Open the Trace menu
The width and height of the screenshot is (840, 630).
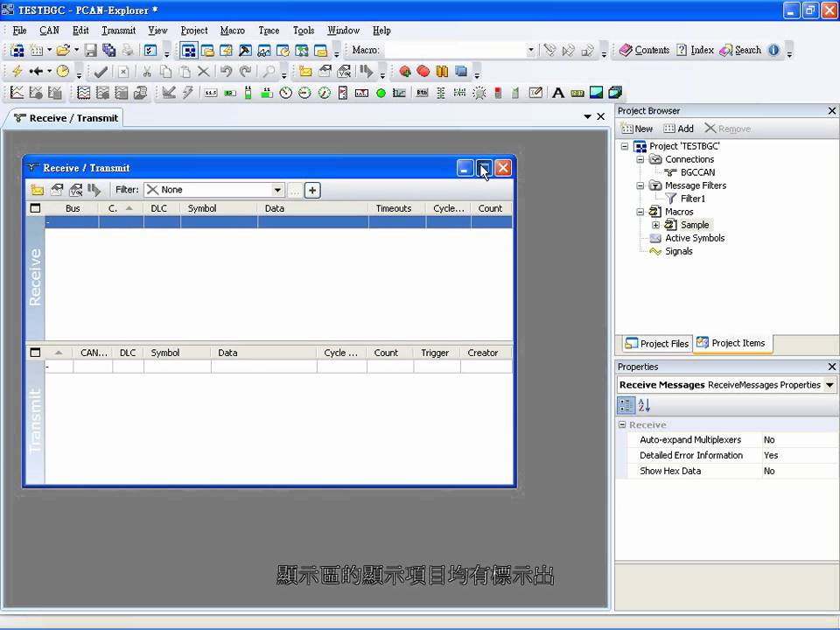[269, 31]
